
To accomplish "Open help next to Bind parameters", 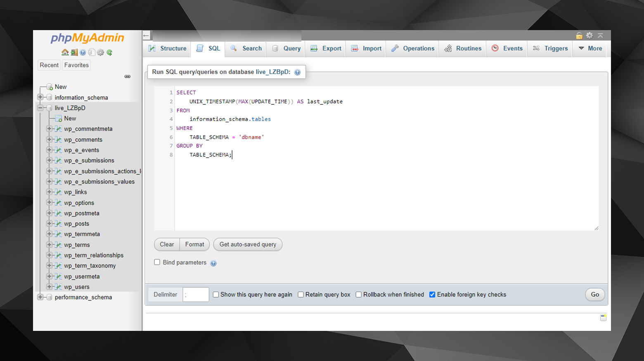I will click(x=213, y=263).
